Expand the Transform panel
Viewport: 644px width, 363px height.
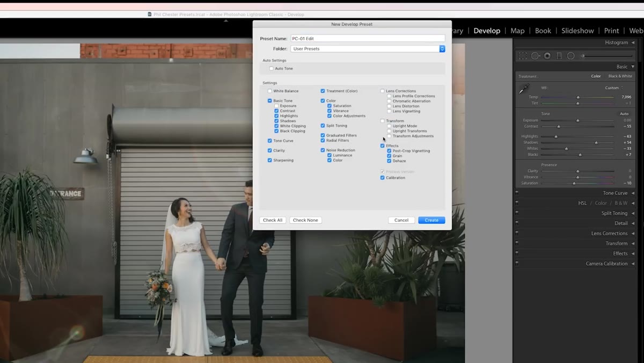coord(633,243)
